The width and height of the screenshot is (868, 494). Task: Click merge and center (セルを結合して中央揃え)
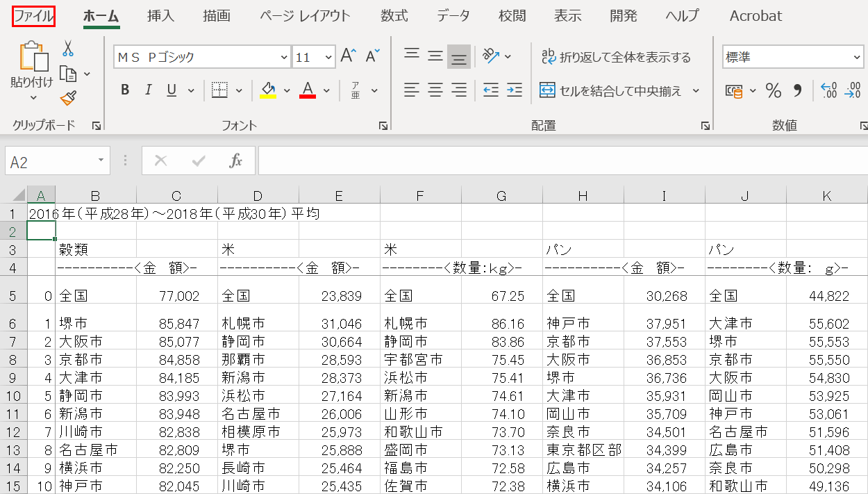click(611, 91)
